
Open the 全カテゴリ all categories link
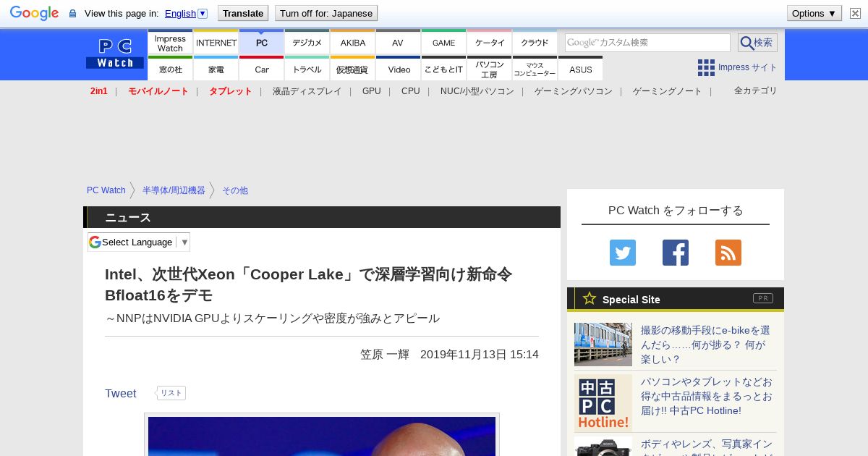pyautogui.click(x=755, y=90)
